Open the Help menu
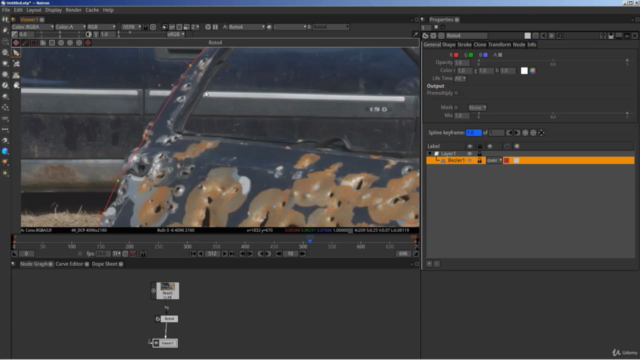Viewport: 640px width, 360px height. 108,10
